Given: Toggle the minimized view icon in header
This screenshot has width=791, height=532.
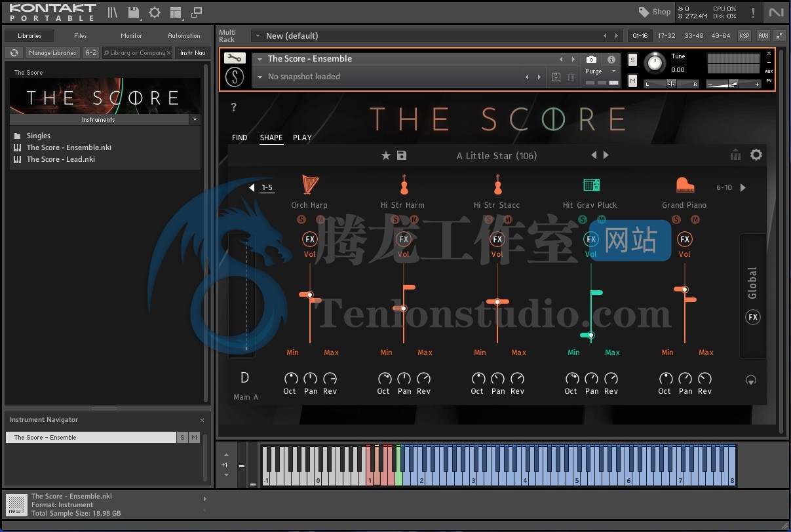Looking at the screenshot, I should 197,12.
